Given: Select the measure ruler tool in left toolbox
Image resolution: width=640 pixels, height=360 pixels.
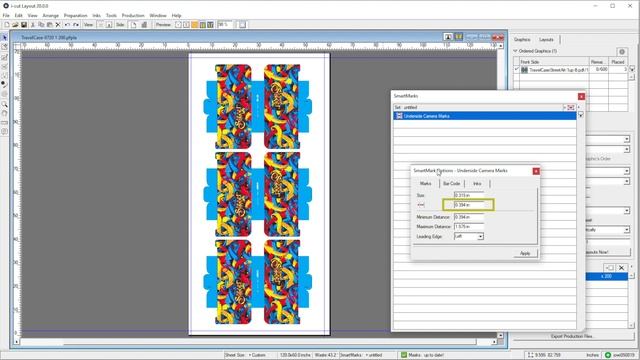Looking at the screenshot, I should tap(4, 122).
